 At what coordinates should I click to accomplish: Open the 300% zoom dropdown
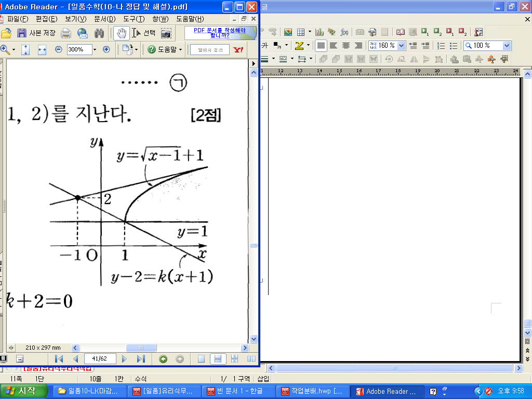click(94, 49)
